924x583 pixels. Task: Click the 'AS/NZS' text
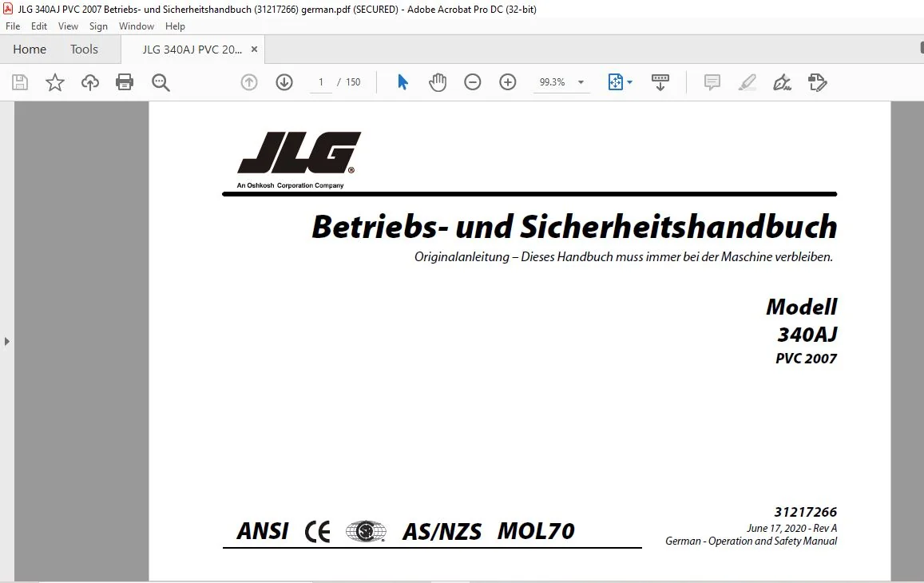[x=442, y=532]
